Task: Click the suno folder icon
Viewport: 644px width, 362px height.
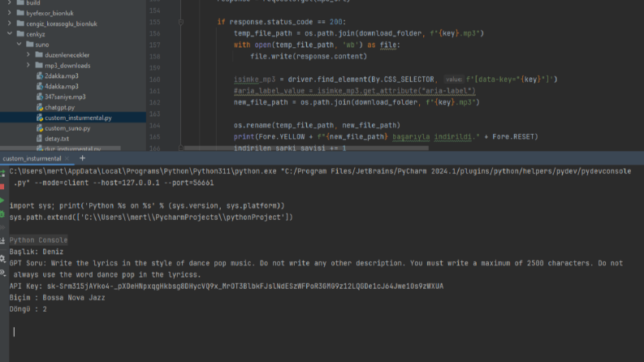Action: tap(29, 45)
